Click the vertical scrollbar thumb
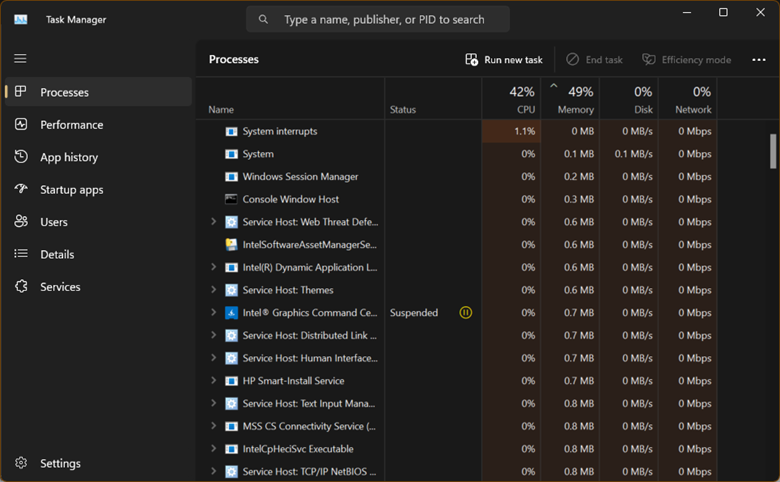Viewport: 780px width, 482px height. pos(773,151)
